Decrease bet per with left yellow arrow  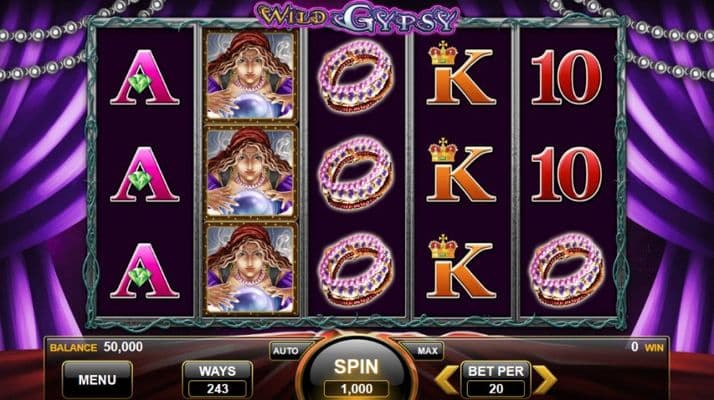447,379
